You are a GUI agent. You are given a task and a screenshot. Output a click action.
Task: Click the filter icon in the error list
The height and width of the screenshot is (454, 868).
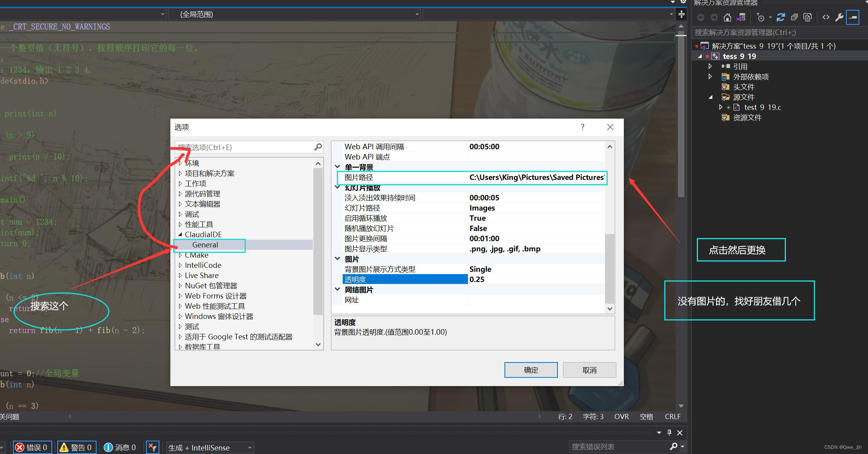coord(152,447)
